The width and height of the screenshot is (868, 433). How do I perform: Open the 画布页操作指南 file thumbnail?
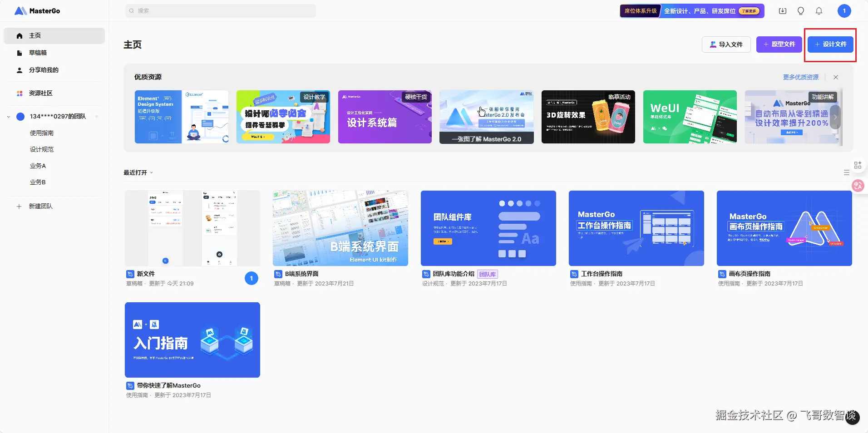(x=784, y=228)
